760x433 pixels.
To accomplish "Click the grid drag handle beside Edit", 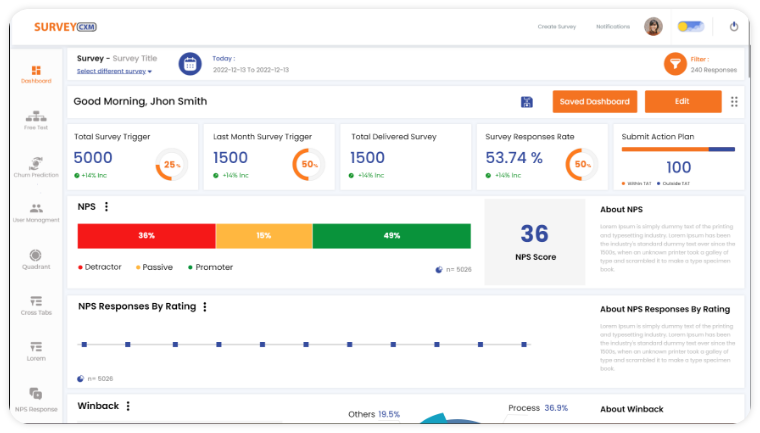I will (734, 102).
